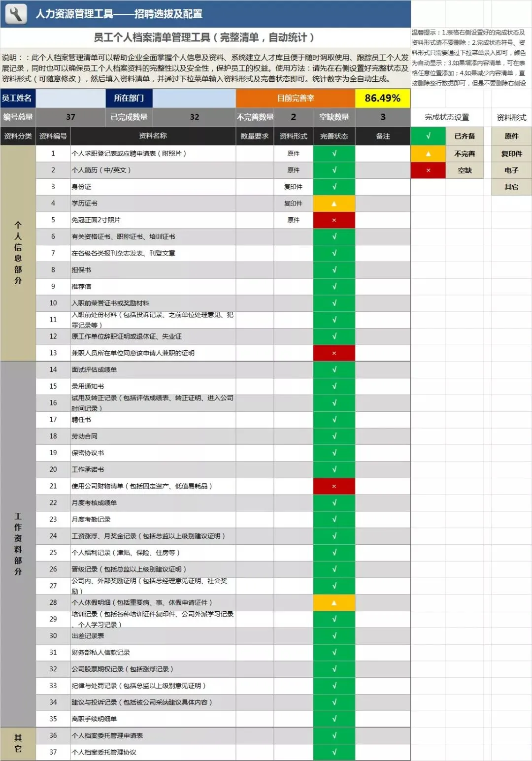Select the 原件 option in 资料形式 list
Image resolution: width=532 pixels, height=761 pixels.
click(511, 136)
